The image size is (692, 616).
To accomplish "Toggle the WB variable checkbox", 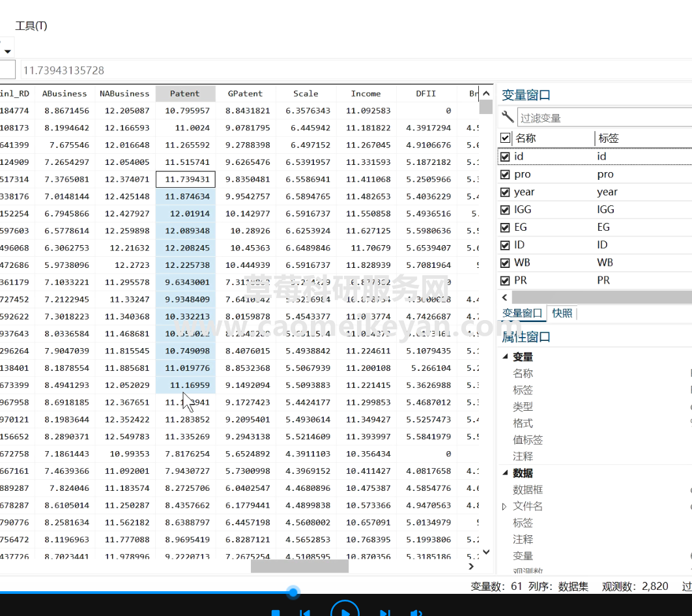I will [x=506, y=263].
